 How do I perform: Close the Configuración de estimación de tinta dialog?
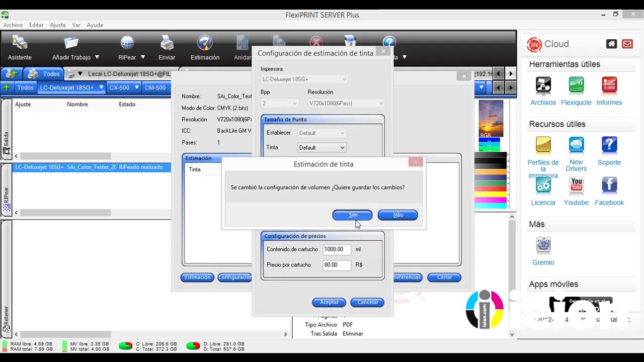pos(383,52)
